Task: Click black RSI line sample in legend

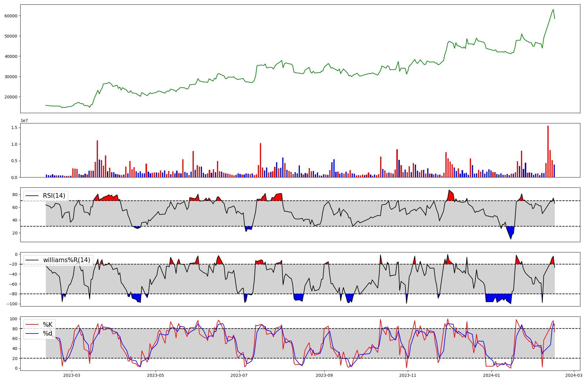Action: click(x=32, y=196)
